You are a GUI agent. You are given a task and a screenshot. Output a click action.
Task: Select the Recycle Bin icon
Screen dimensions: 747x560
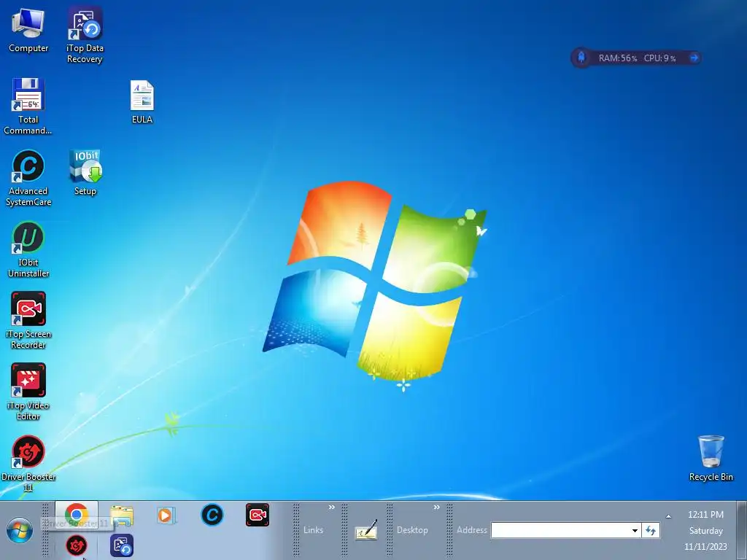click(x=711, y=458)
